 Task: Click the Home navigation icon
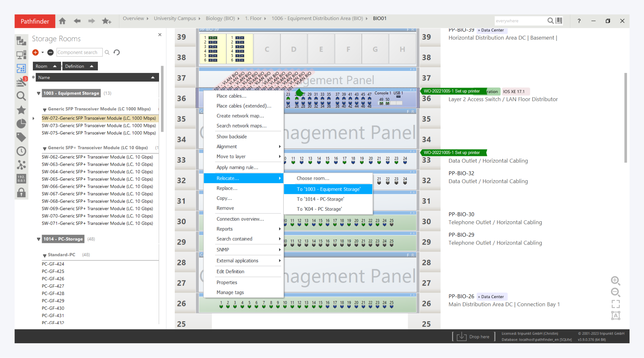tap(62, 21)
